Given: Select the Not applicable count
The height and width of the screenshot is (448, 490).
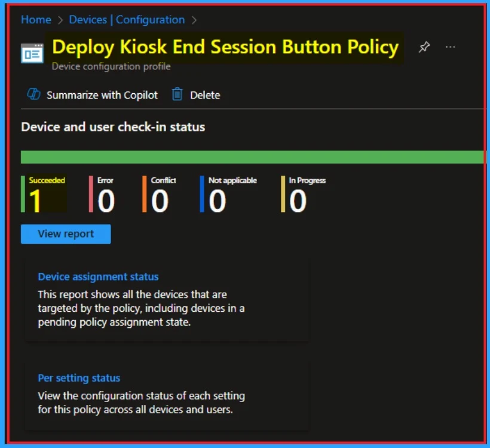Looking at the screenshot, I should pos(218,201).
